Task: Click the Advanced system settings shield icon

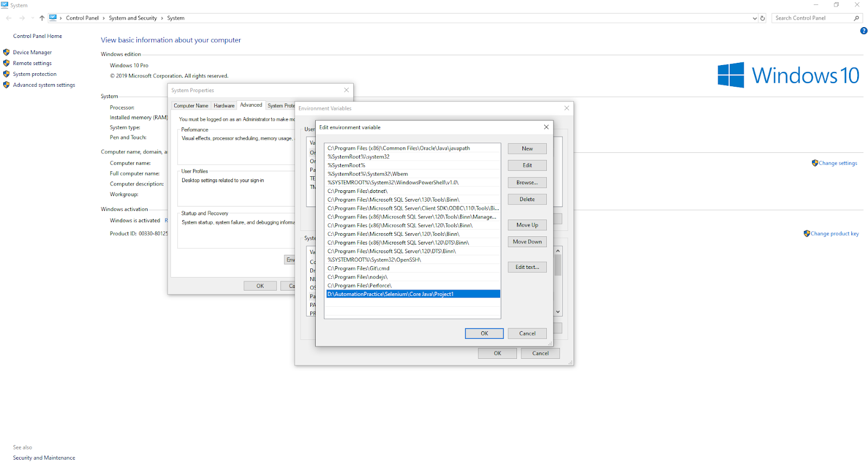Action: (x=7, y=85)
